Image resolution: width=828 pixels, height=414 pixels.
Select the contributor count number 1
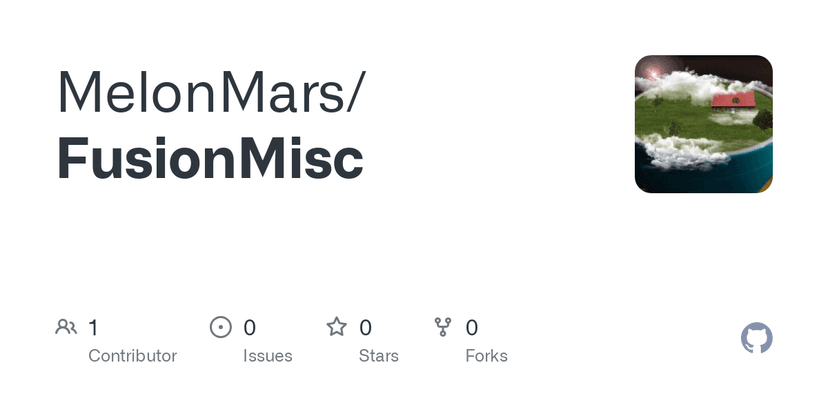[x=93, y=327]
